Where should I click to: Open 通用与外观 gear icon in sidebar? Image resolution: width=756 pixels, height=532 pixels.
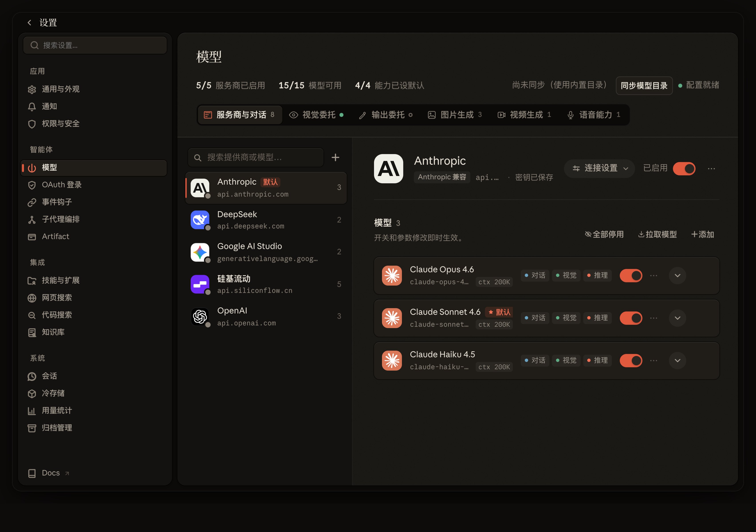[x=32, y=90]
